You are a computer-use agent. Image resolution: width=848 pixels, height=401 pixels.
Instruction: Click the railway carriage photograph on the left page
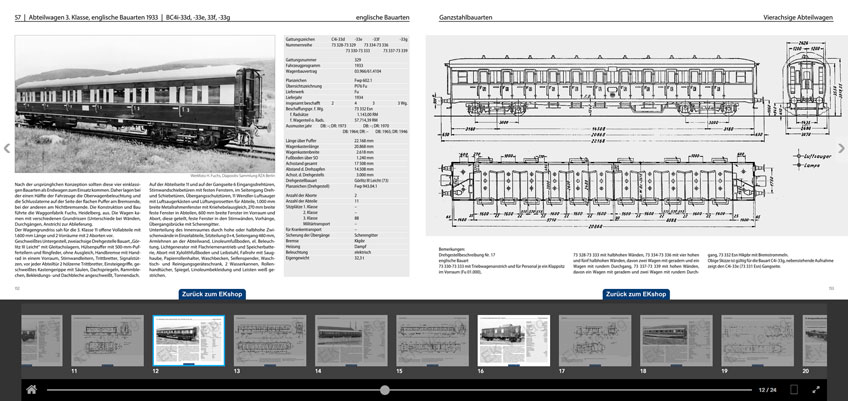[145, 104]
